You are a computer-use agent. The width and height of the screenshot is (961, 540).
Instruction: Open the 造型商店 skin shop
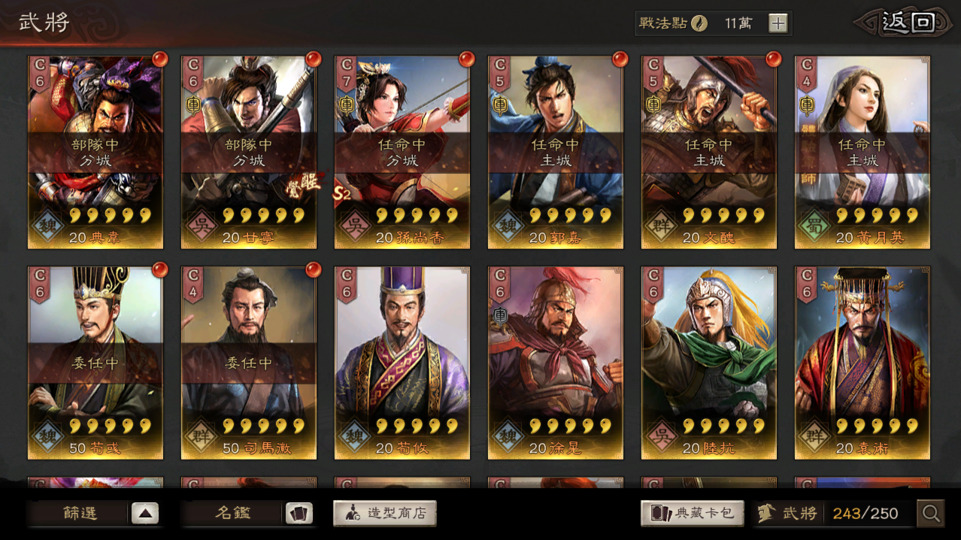tap(385, 513)
